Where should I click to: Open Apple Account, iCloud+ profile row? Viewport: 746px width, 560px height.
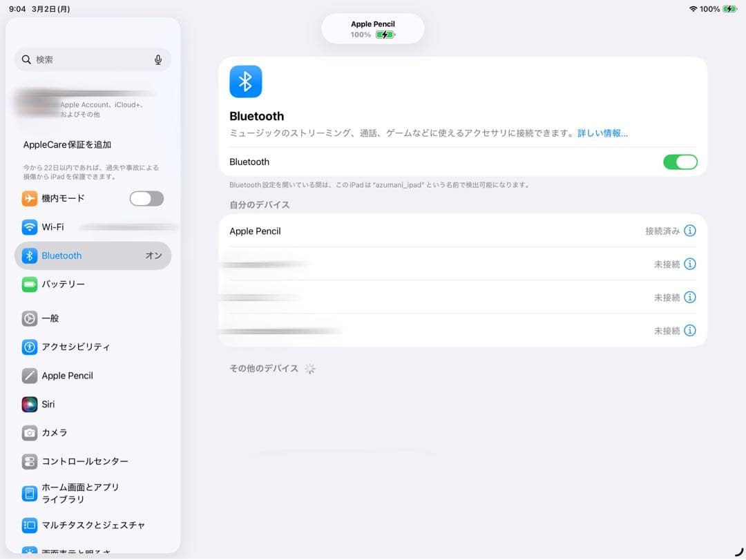pos(93,105)
